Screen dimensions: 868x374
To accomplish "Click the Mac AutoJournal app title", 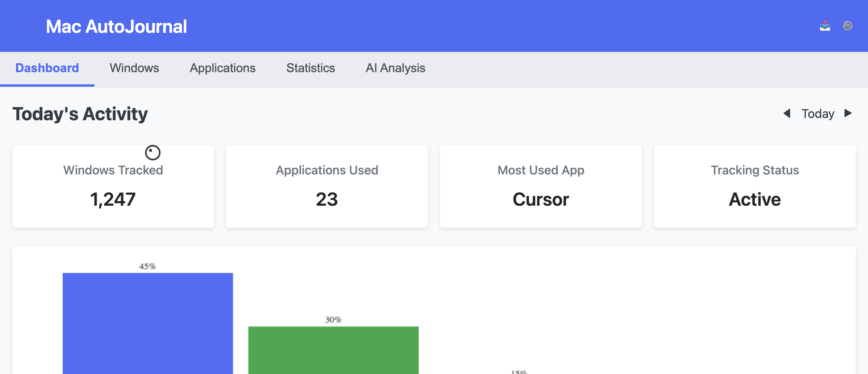I will click(117, 26).
